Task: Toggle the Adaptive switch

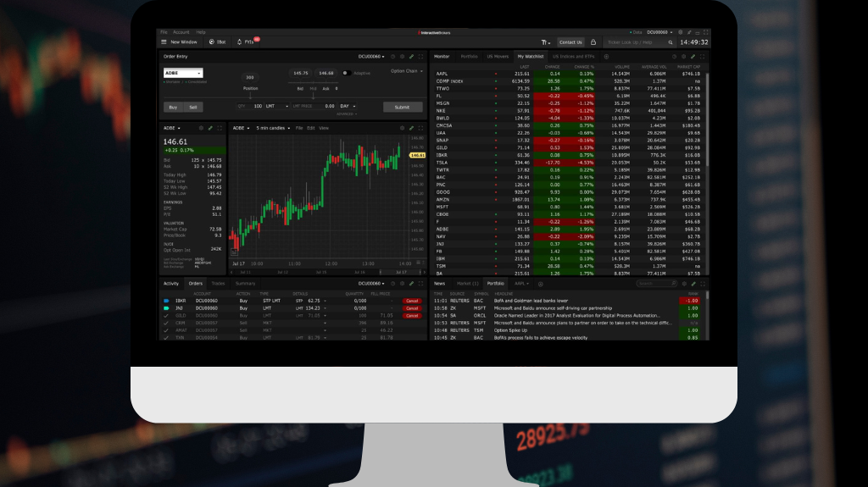Action: pos(346,73)
